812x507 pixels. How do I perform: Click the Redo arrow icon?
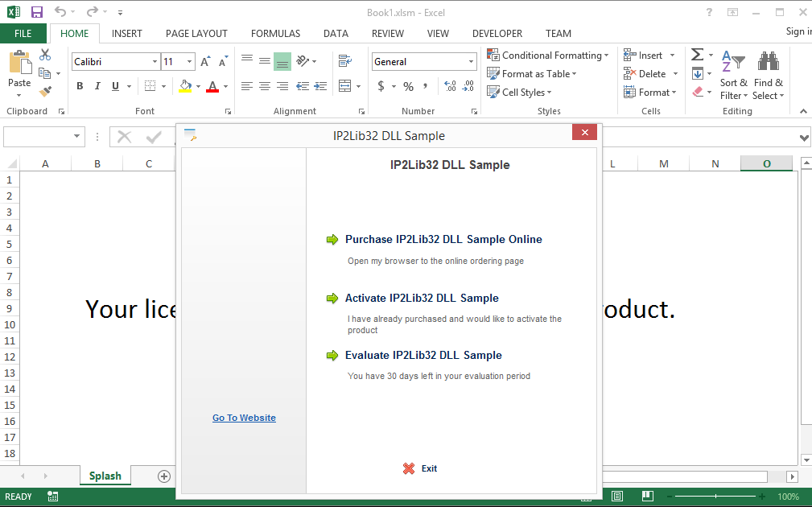coord(93,11)
